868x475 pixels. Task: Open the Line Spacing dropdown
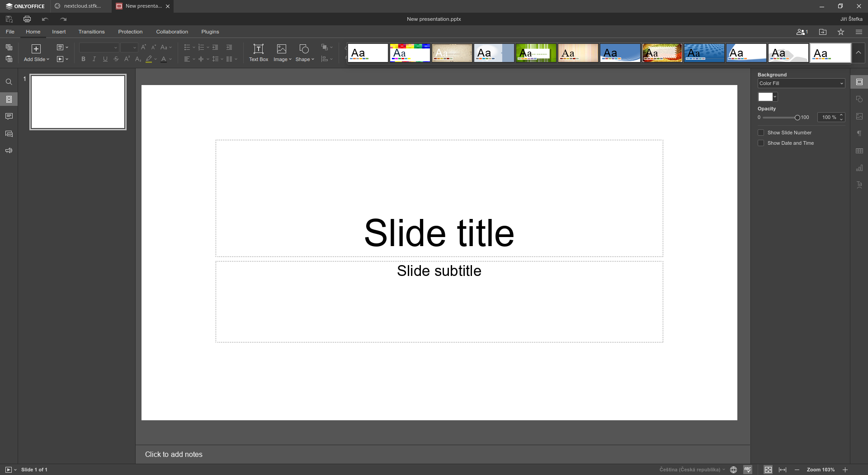click(217, 59)
